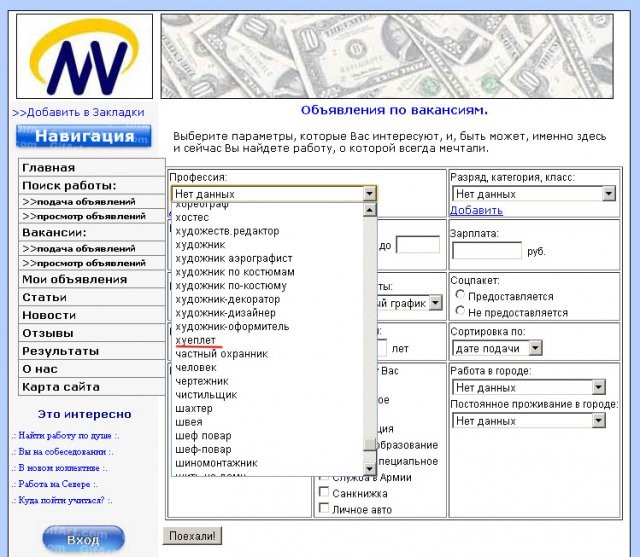
Task: Click the Вход login button
Action: 83,539
